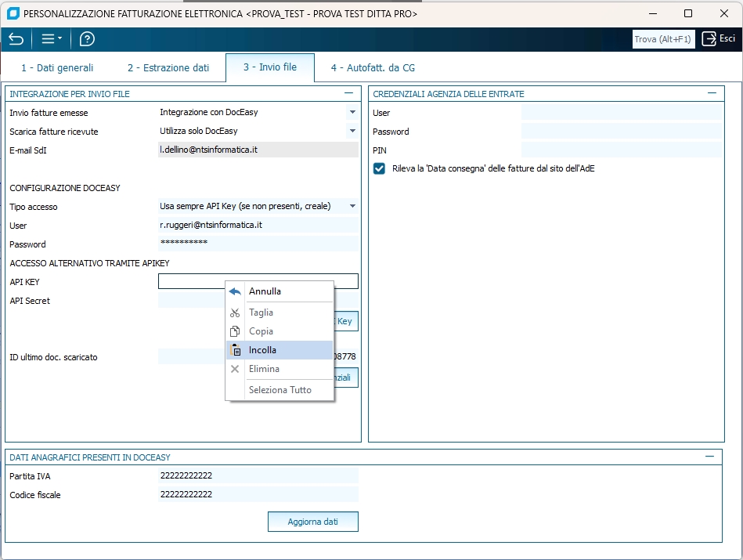Open the Tipo accesso dropdown
This screenshot has width=743, height=560.
pyautogui.click(x=352, y=206)
